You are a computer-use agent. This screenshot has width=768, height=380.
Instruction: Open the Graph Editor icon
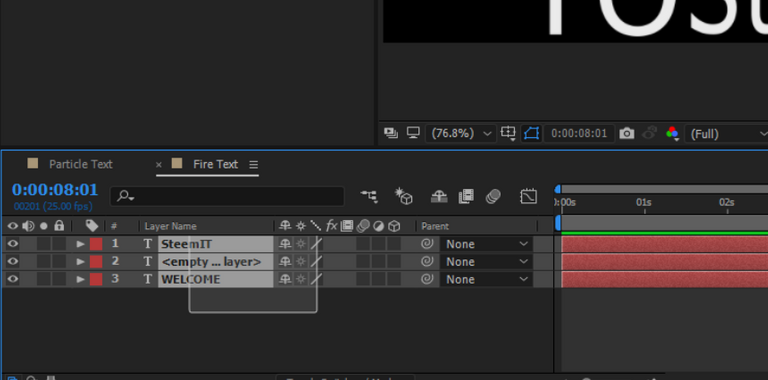(528, 197)
